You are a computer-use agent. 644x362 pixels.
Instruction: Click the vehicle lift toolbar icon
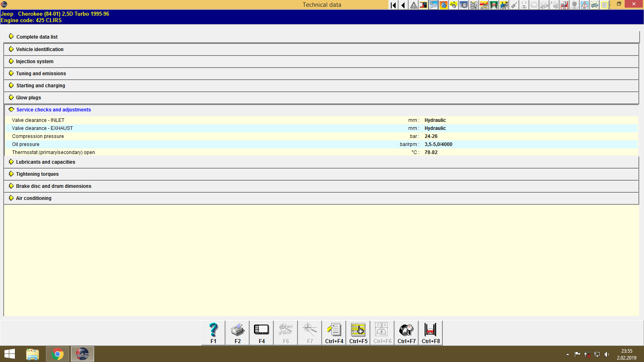click(x=494, y=5)
